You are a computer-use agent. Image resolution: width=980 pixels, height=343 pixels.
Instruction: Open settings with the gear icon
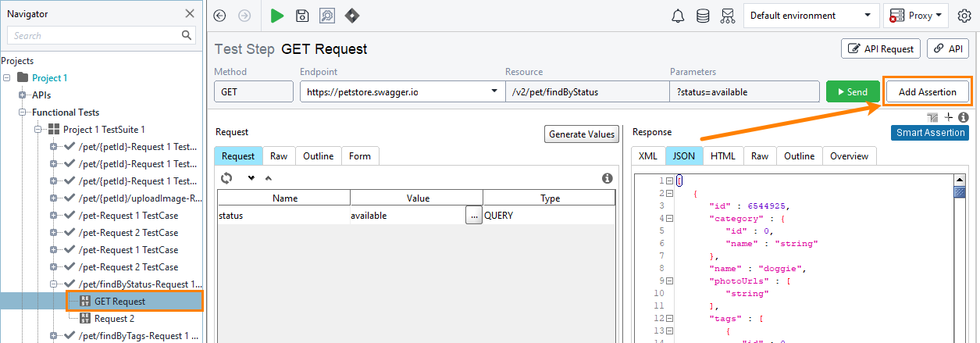click(964, 16)
